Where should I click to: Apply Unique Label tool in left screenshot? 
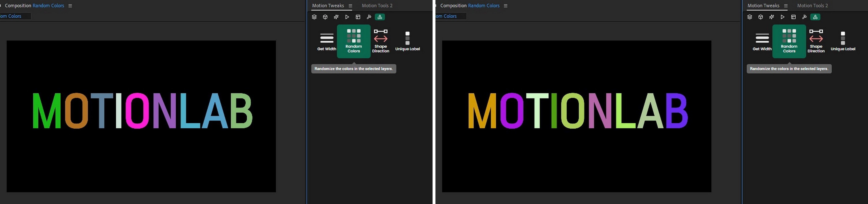pos(407,42)
